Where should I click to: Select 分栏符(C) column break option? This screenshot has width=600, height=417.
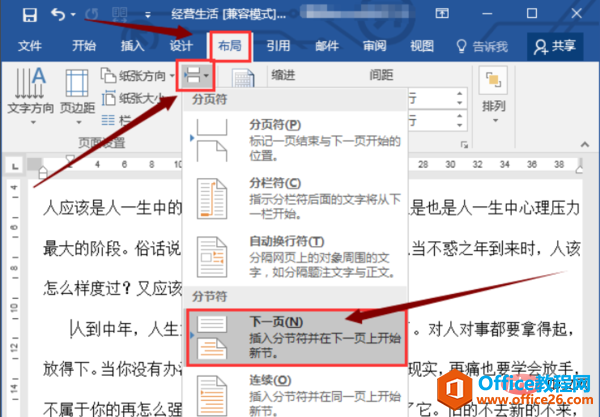point(295,199)
